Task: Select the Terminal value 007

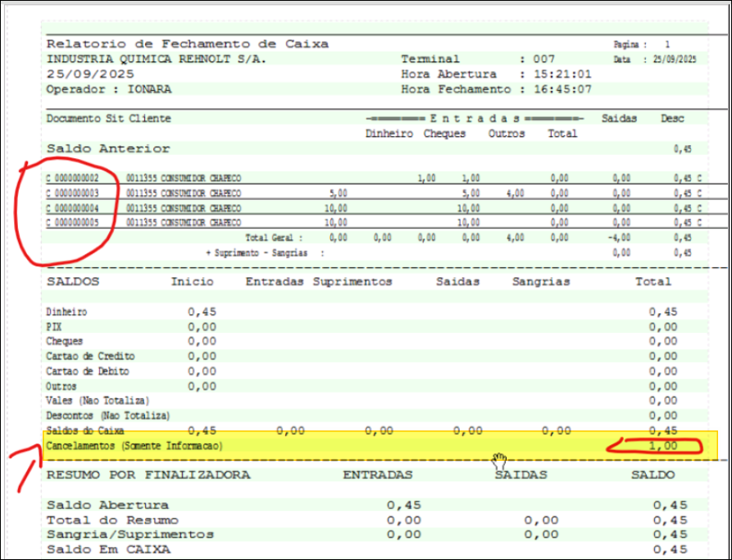Action: point(543,59)
